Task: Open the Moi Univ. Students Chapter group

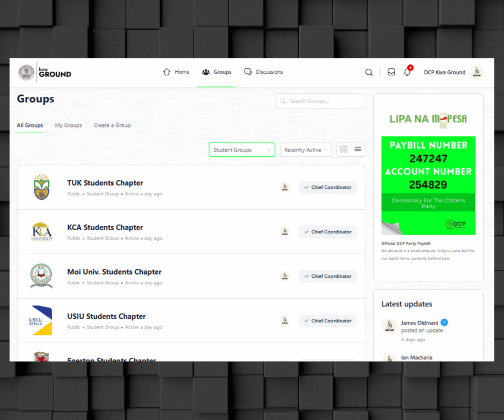Action: click(x=114, y=272)
